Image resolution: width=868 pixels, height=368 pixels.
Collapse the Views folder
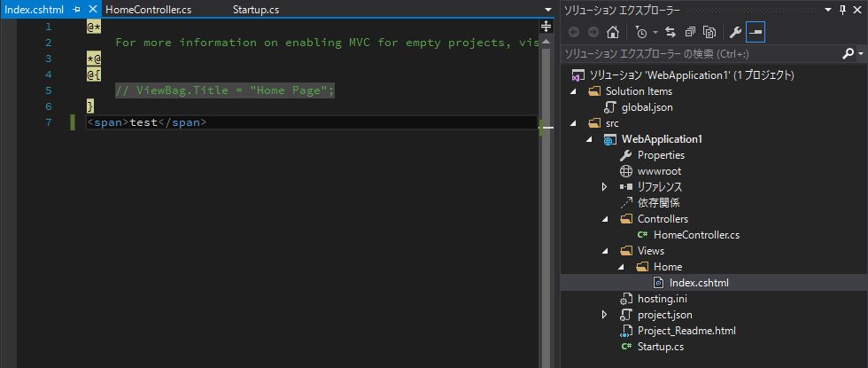[605, 251]
